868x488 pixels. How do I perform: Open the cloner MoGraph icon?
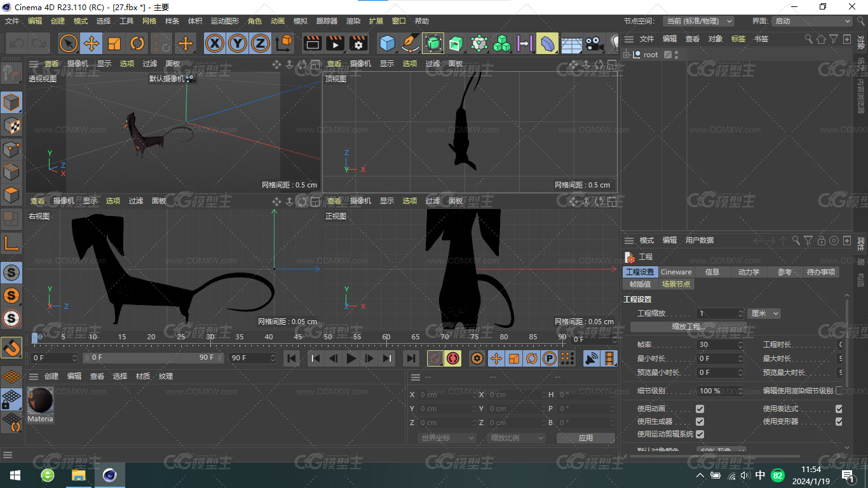pos(502,43)
